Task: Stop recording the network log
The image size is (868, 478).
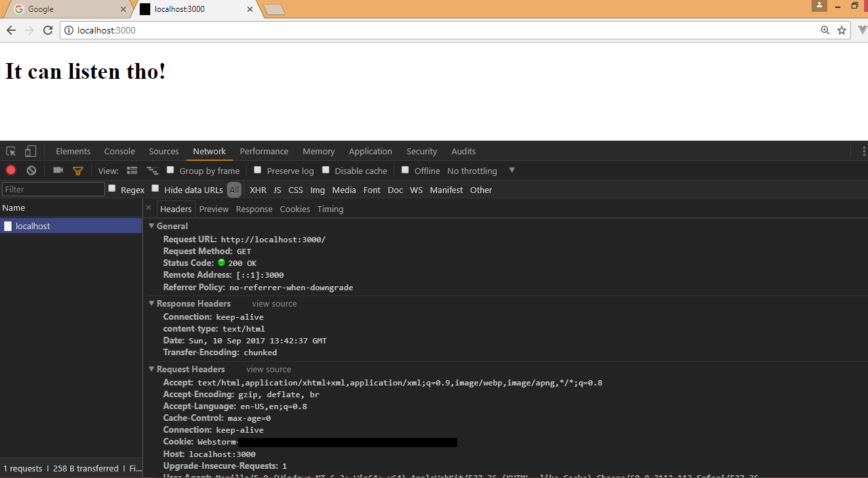Action: coord(10,170)
